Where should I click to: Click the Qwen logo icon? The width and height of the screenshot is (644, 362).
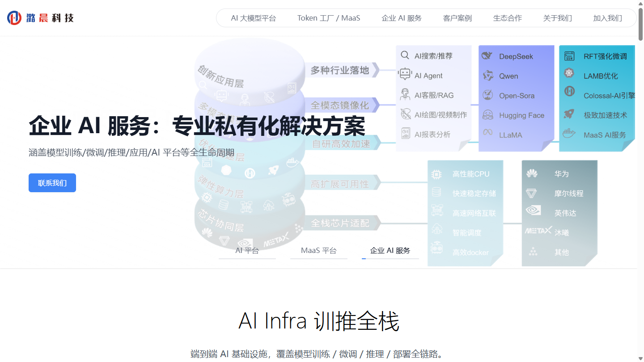point(488,76)
